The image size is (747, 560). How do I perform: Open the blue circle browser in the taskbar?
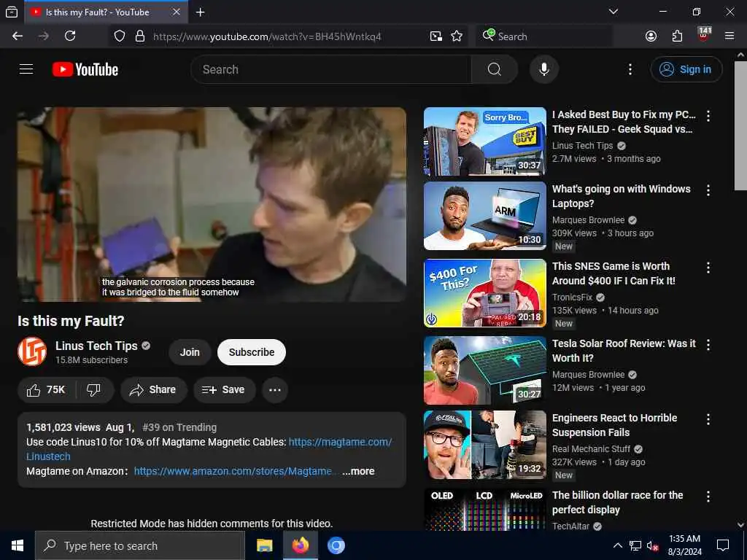(336, 545)
